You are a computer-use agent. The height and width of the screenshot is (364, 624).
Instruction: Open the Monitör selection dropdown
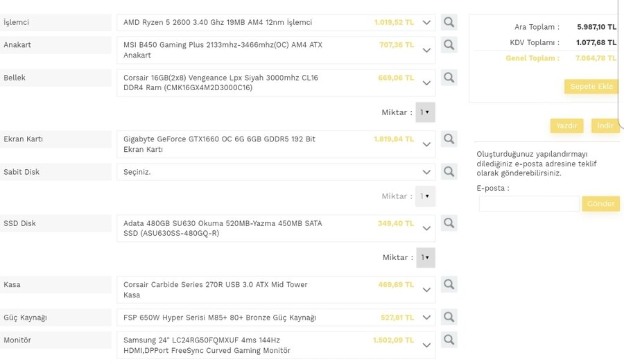point(426,340)
